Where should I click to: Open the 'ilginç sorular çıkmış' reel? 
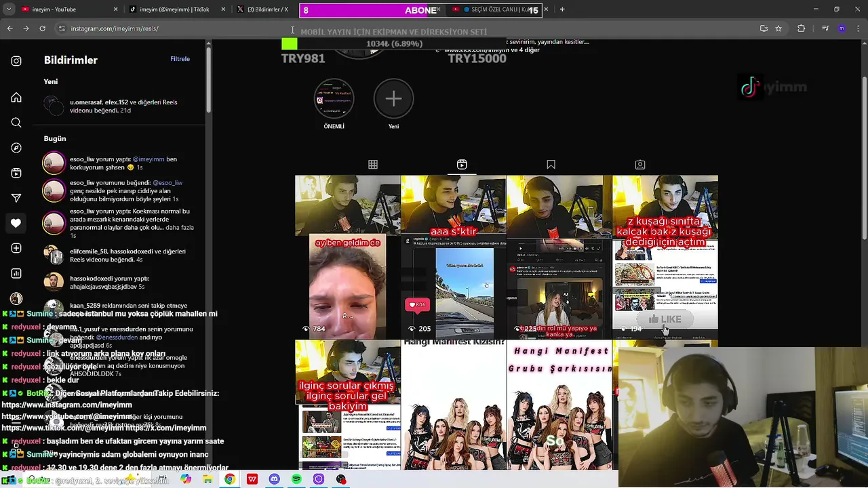(x=348, y=405)
